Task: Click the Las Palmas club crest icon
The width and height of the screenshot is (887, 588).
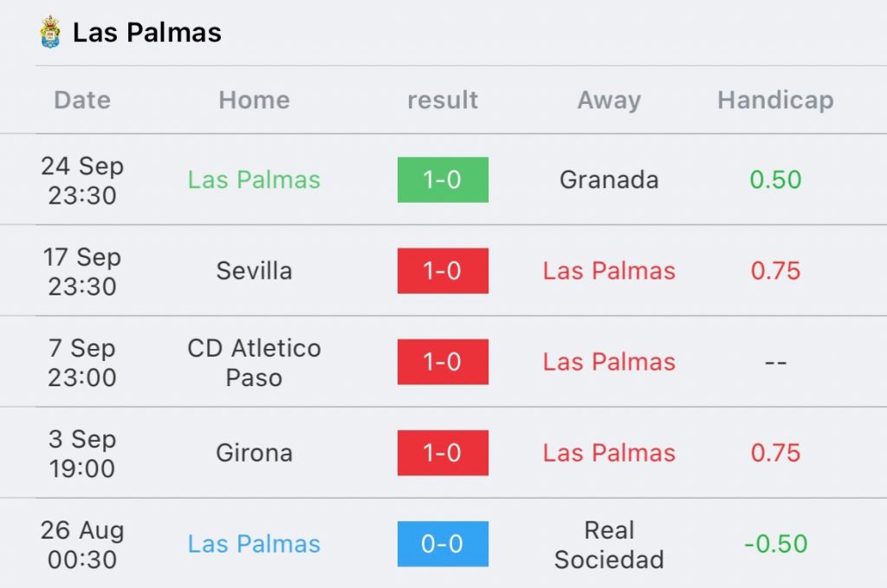Action: [50, 32]
